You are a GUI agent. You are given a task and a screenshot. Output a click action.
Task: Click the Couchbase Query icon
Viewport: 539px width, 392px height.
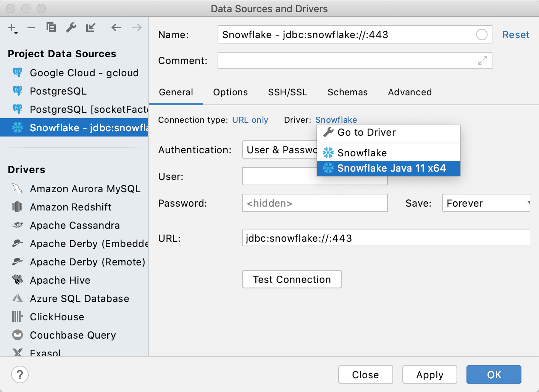18,335
